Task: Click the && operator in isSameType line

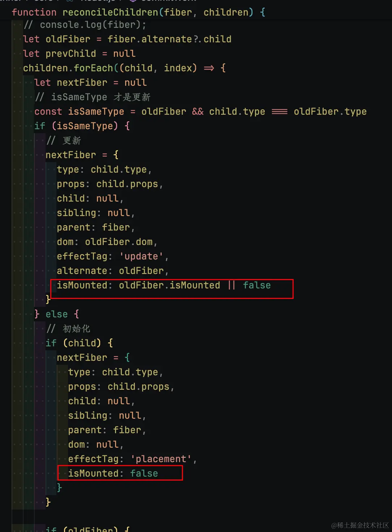Action: click(x=198, y=111)
